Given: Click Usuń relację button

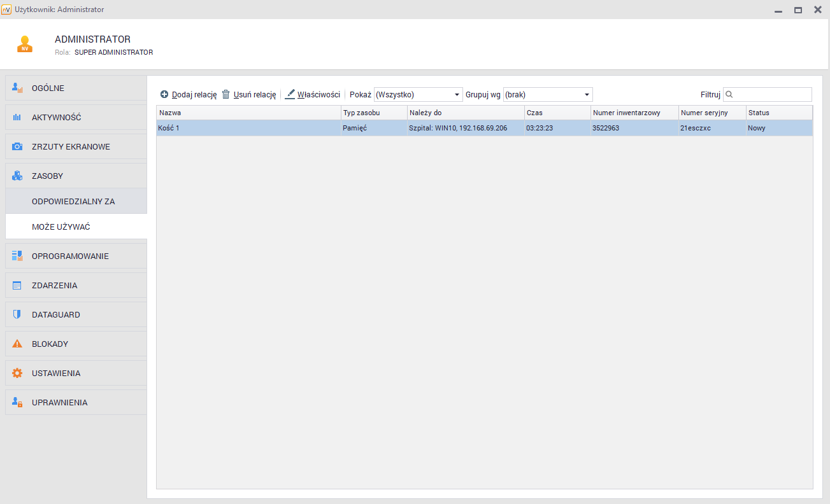Looking at the screenshot, I should (248, 95).
